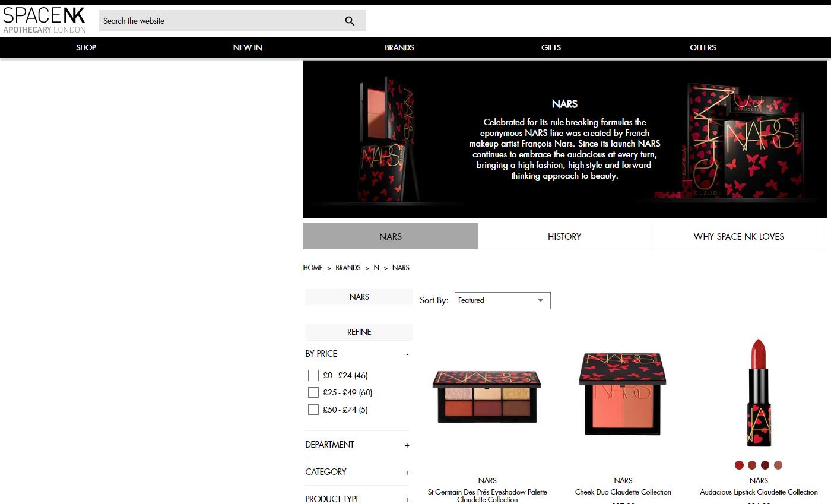
Task: Select the fourth dusty pink lipstick shade
Action: (x=778, y=465)
